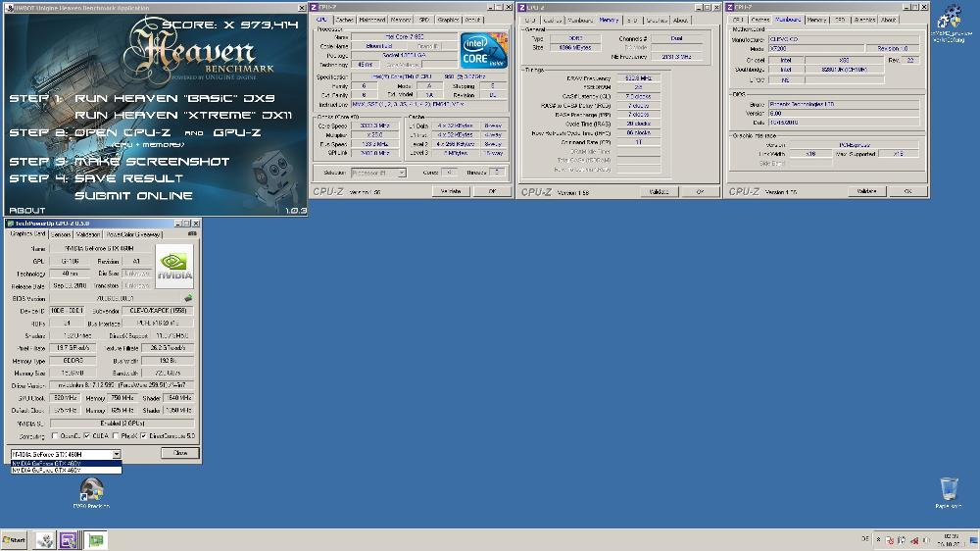Click the Close button in GPU-Z

180,453
